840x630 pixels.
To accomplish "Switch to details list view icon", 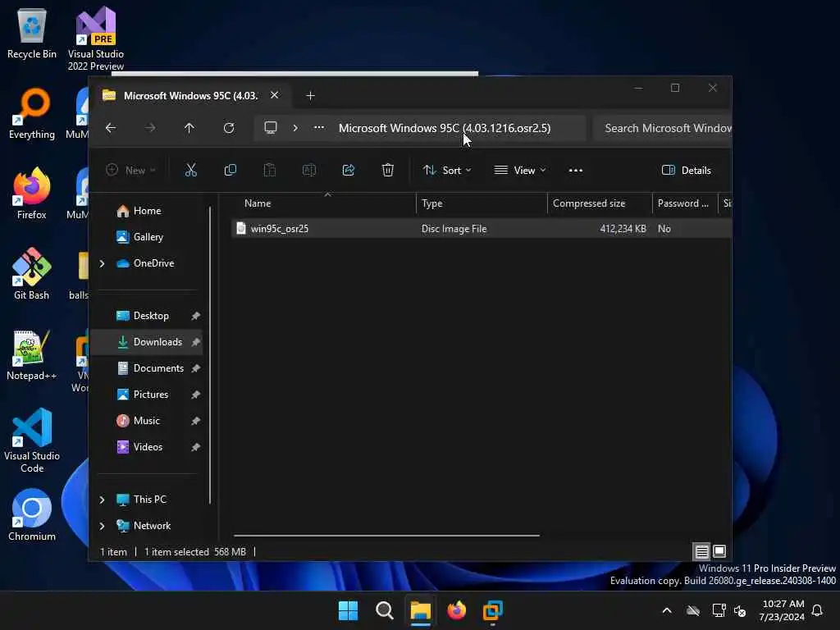I will [702, 551].
